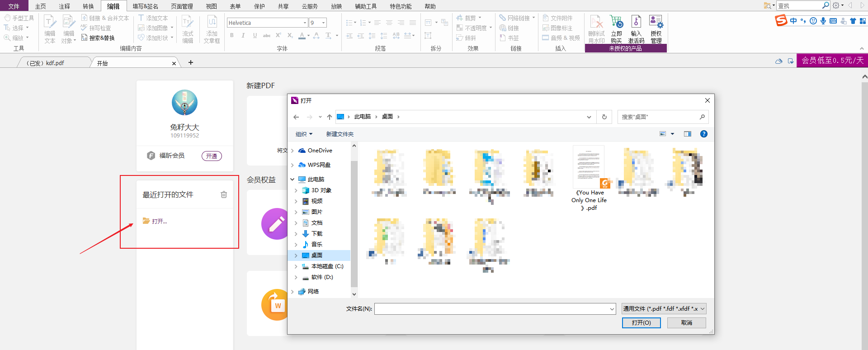This screenshot has height=350, width=868.
Task: Click the Refresh button in Open dialog
Action: pos(604,117)
